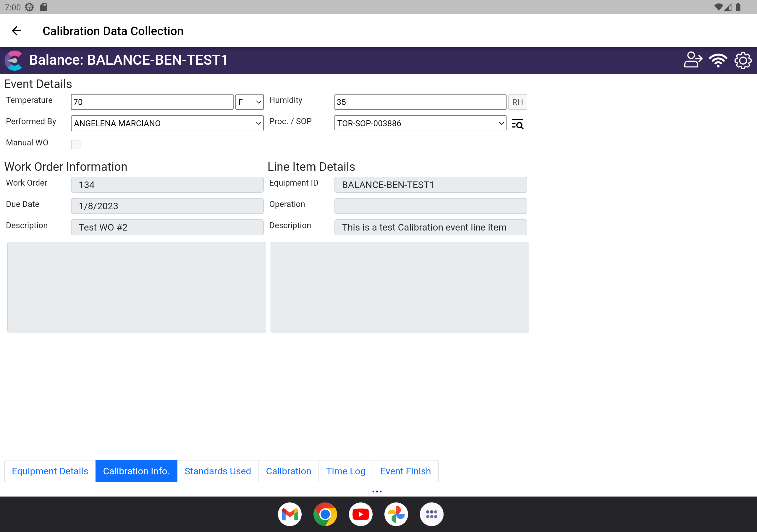This screenshot has width=757, height=532.
Task: Click the SOP search list icon
Action: pos(517,124)
